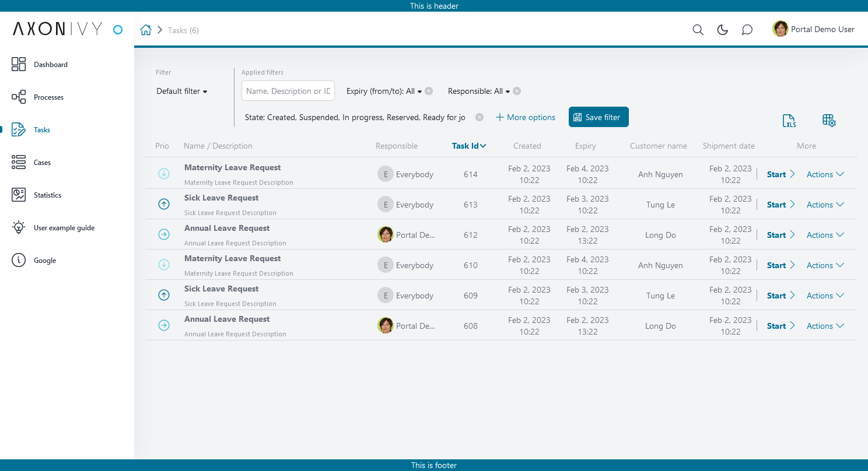
Task: Click customer name Tung Le for task 613
Action: (660, 205)
